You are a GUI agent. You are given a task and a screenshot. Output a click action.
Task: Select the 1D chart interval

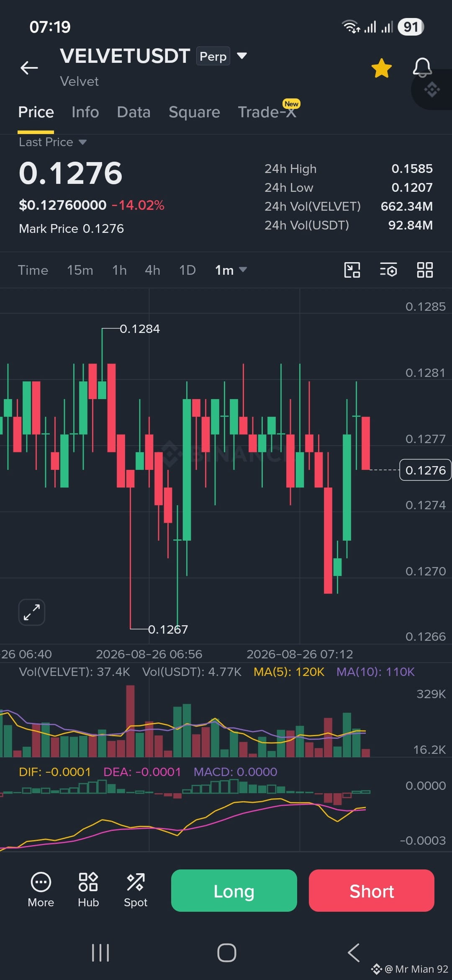(x=187, y=270)
